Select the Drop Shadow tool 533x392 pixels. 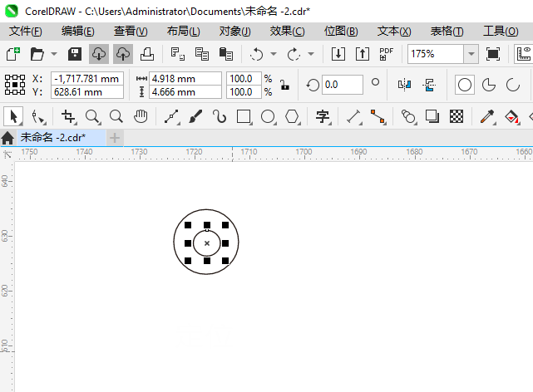coord(432,117)
